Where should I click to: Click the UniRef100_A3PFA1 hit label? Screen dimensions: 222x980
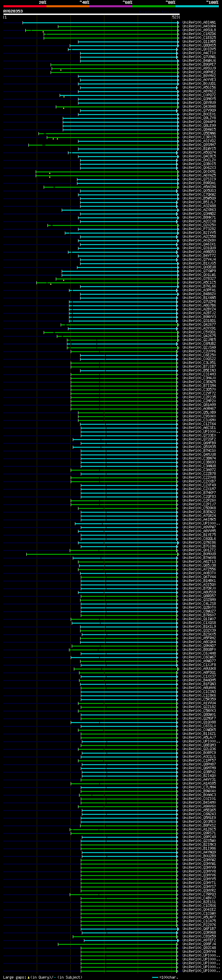(x=199, y=290)
